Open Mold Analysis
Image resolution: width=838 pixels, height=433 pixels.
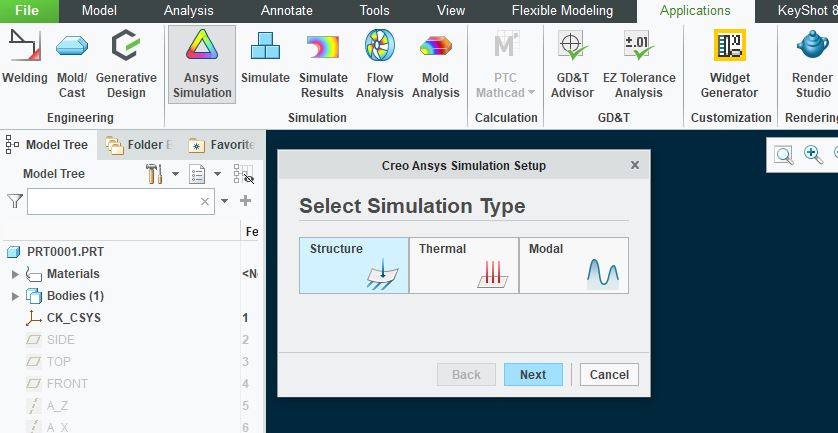tap(436, 64)
